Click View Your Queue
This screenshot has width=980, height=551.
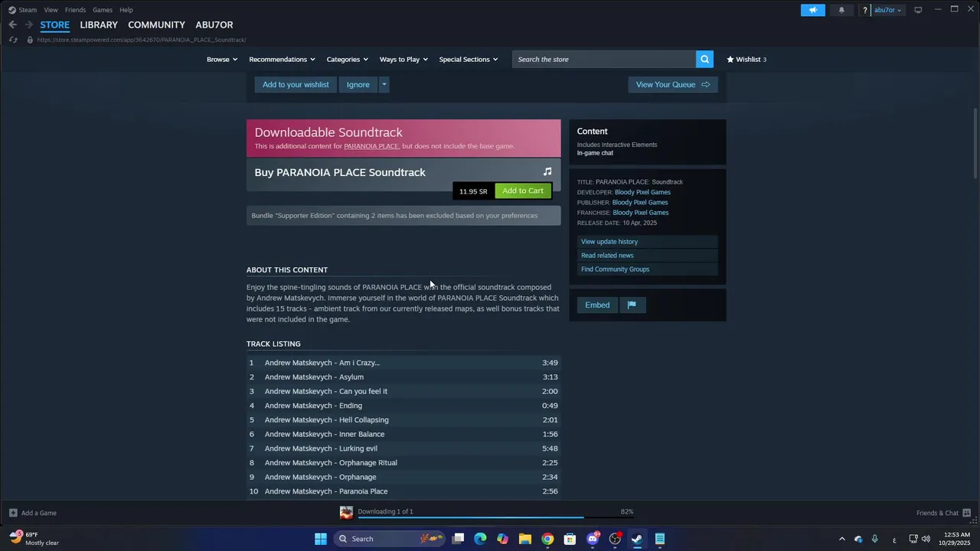pyautogui.click(x=673, y=84)
